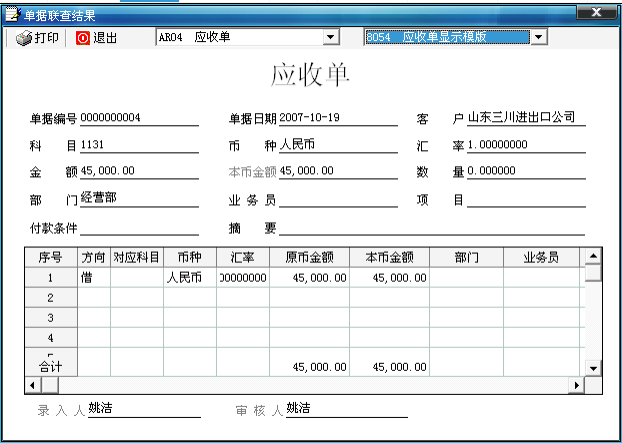
Task: Select the AR04 应收单 combo box field
Action: 248,38
